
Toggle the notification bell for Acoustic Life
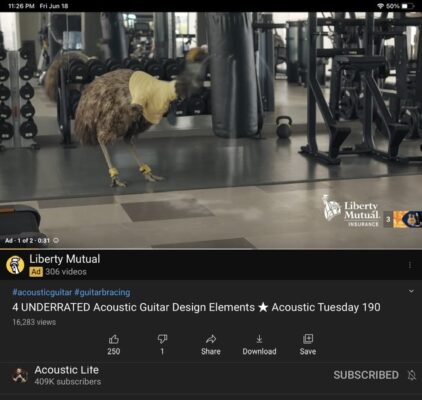click(412, 375)
